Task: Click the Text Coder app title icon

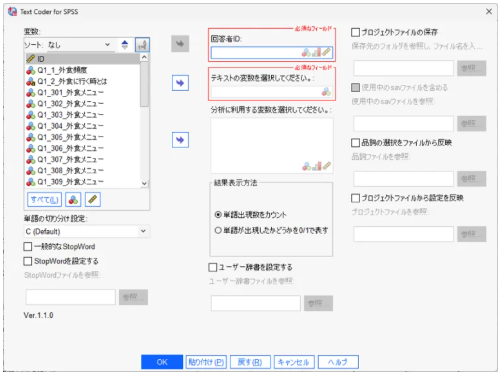Action: pyautogui.click(x=12, y=12)
